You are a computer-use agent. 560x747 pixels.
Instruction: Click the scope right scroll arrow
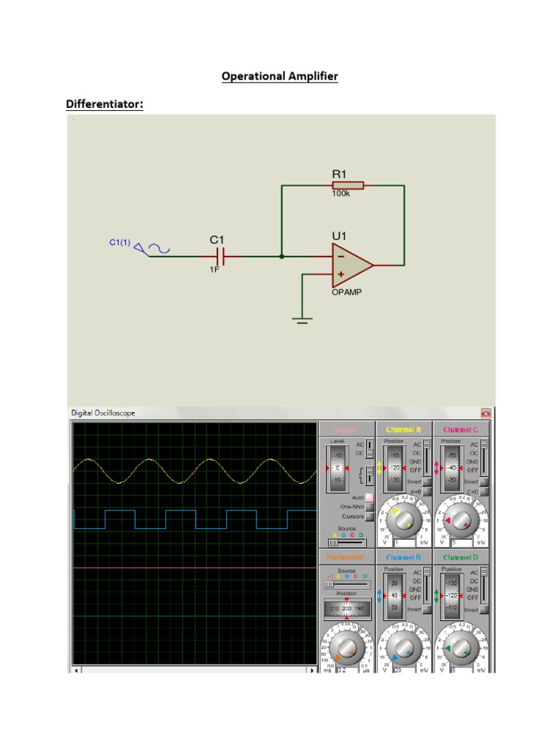click(312, 670)
